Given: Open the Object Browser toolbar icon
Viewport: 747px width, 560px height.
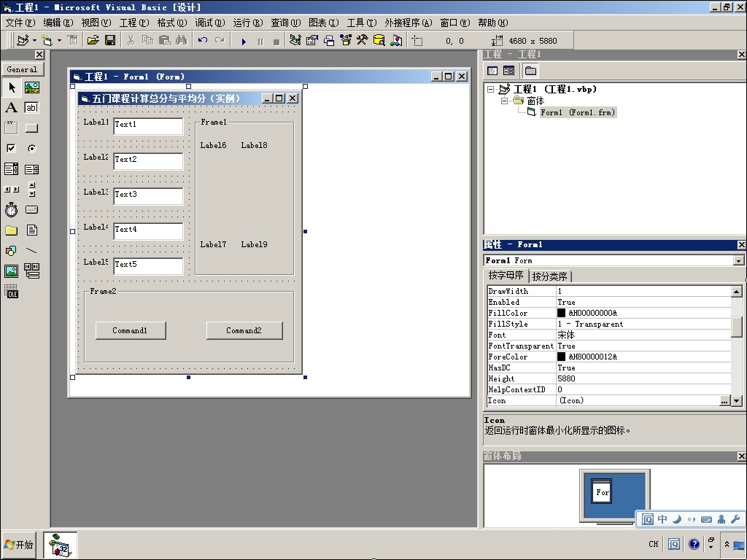Looking at the screenshot, I should click(346, 41).
